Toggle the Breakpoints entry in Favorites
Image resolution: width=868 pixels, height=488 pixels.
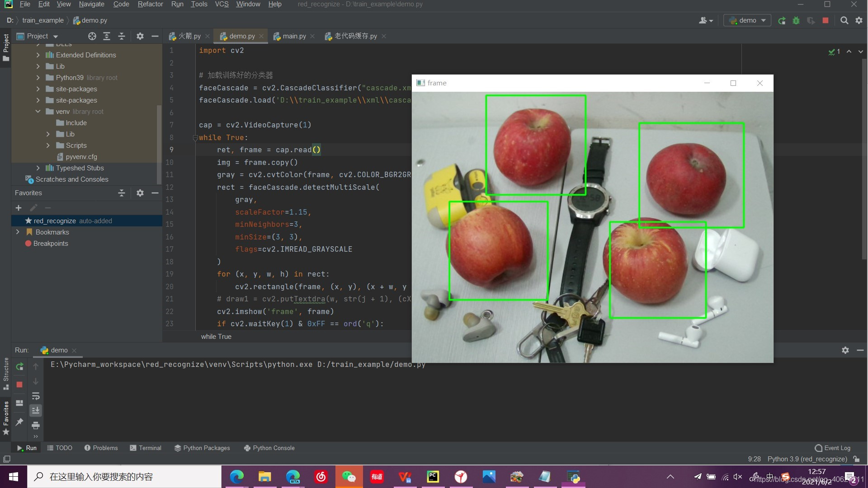pyautogui.click(x=50, y=244)
